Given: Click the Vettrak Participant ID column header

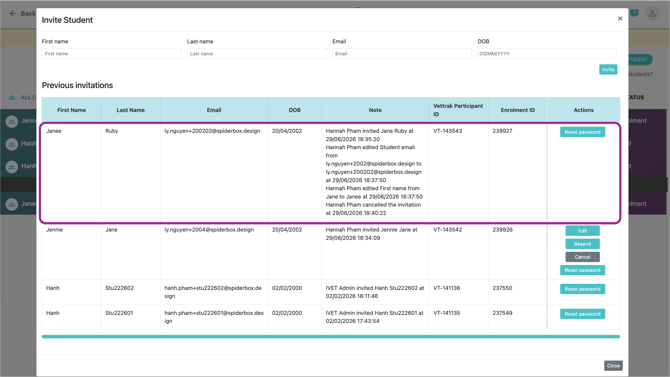Looking at the screenshot, I should tap(458, 110).
